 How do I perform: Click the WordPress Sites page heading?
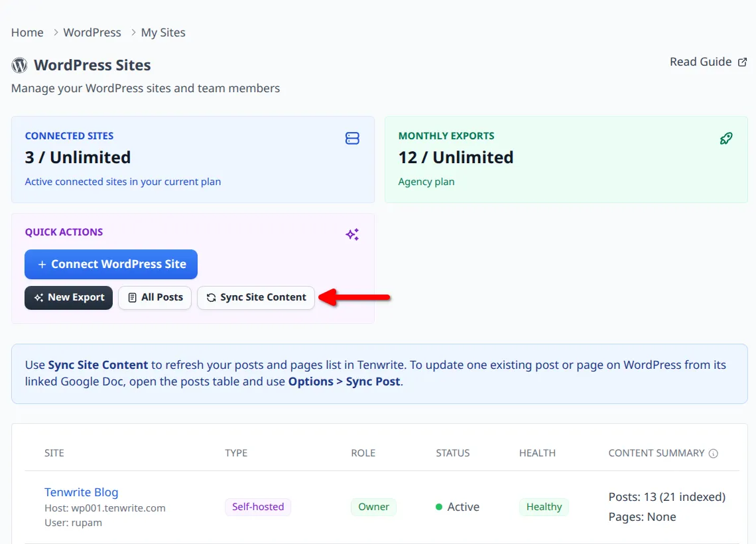coord(93,65)
